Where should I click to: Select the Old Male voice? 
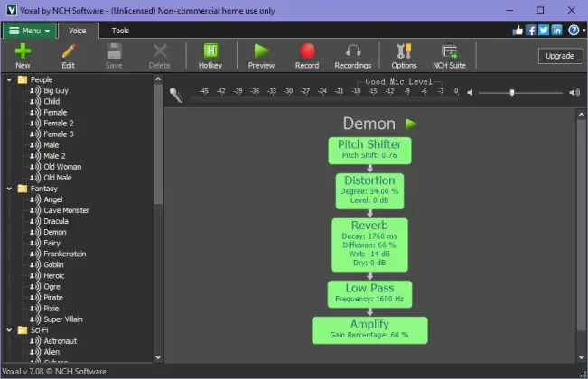(x=58, y=178)
